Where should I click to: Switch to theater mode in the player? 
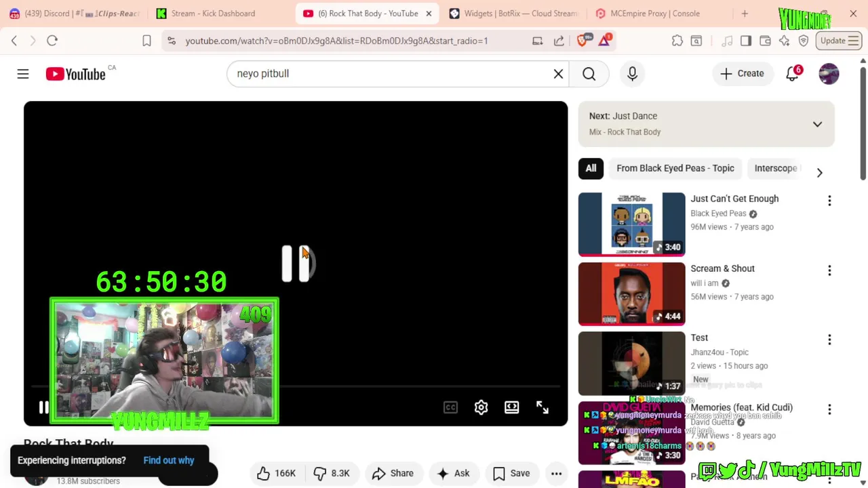coord(512,407)
